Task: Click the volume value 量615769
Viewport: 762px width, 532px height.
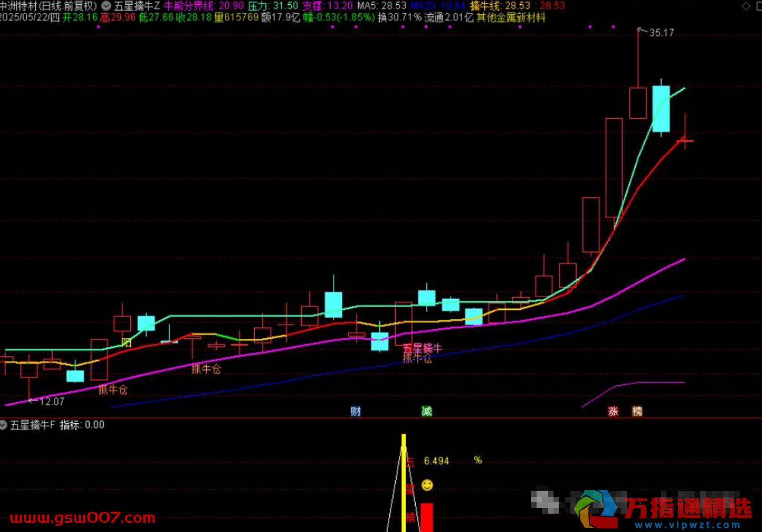Action: (x=236, y=18)
